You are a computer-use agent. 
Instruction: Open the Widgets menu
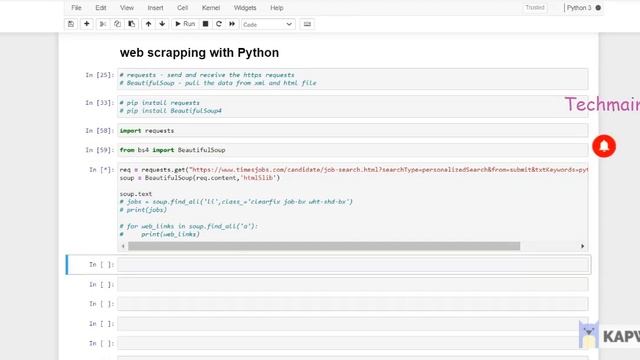pos(245,8)
